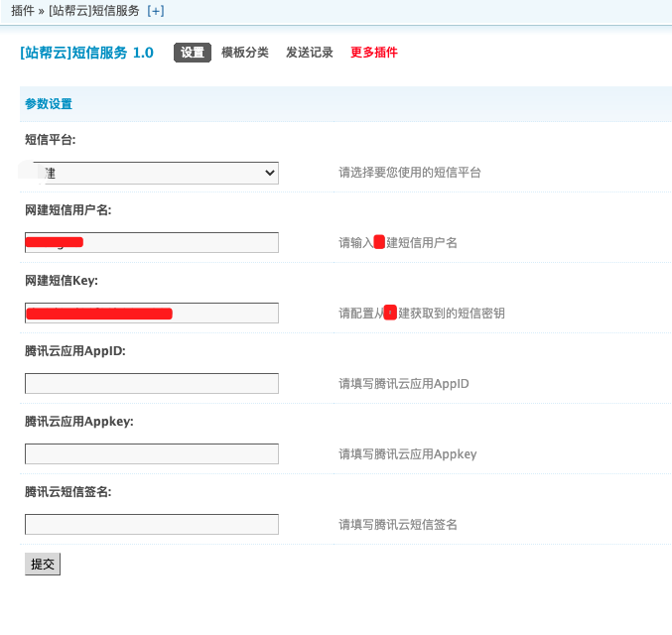The width and height of the screenshot is (672, 635).
Task: Click the [+] icon in the breadcrumb
Action: pyautogui.click(x=155, y=10)
